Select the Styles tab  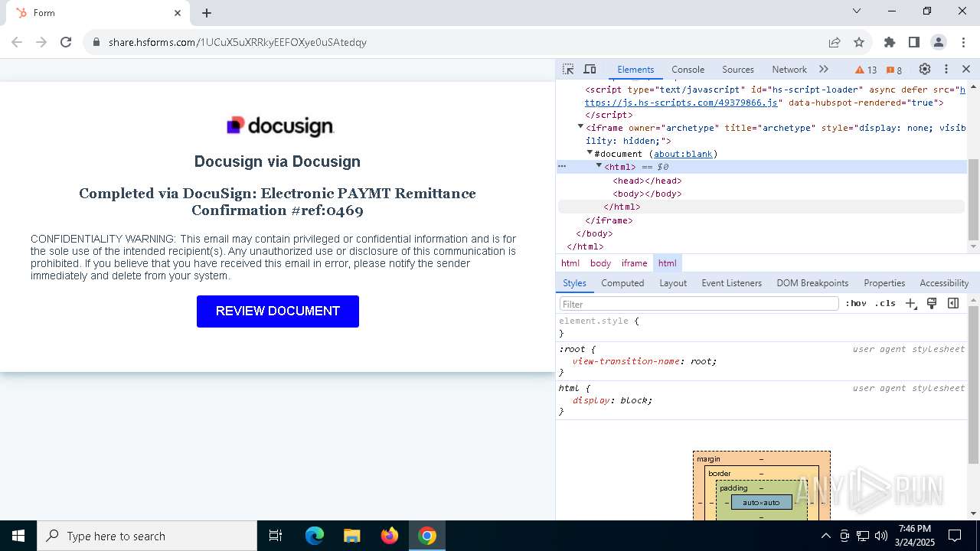(574, 283)
